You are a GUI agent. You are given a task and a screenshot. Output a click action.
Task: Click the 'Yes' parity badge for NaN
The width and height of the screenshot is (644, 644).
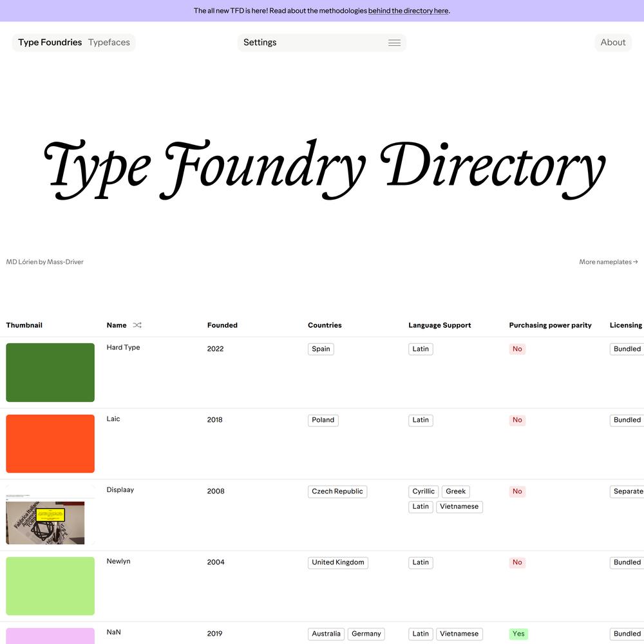(x=518, y=634)
